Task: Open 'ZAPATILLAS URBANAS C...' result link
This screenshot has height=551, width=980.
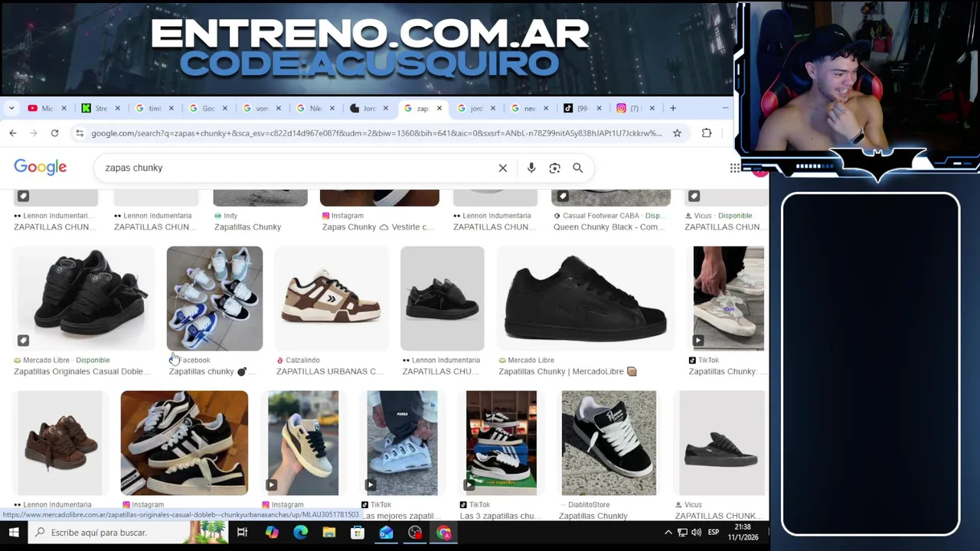Action: point(330,371)
